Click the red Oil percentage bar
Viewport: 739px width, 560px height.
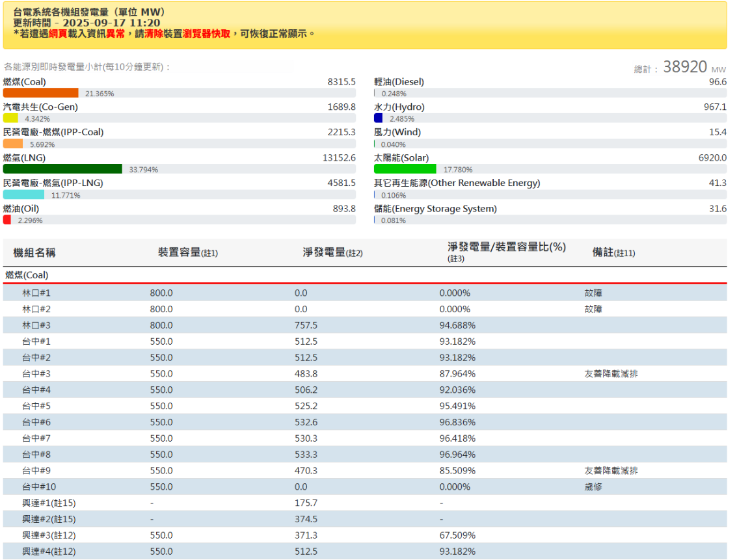[x=7, y=220]
